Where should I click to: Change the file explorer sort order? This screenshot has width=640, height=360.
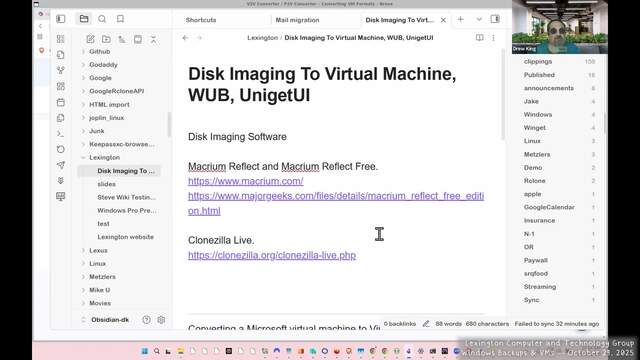pyautogui.click(x=122, y=39)
